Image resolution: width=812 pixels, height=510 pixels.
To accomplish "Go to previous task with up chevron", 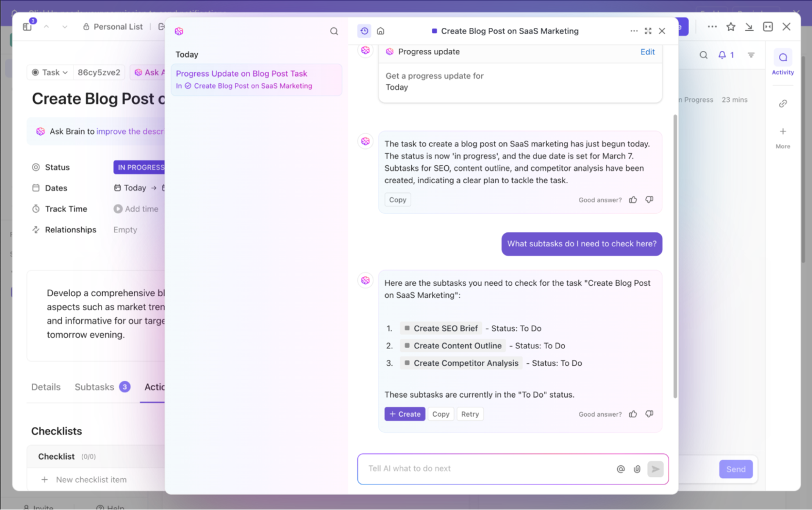I will 46,27.
